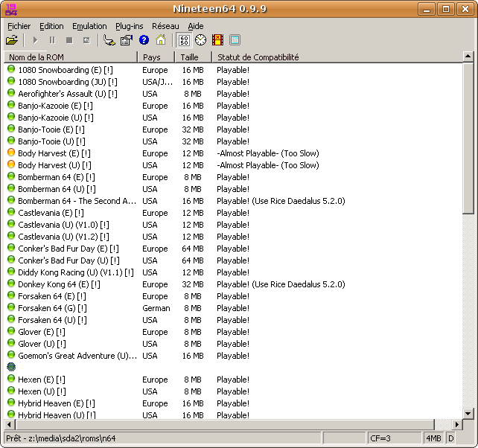Click the Prêt ROM path status text
This screenshot has width=478, height=448.
60,438
